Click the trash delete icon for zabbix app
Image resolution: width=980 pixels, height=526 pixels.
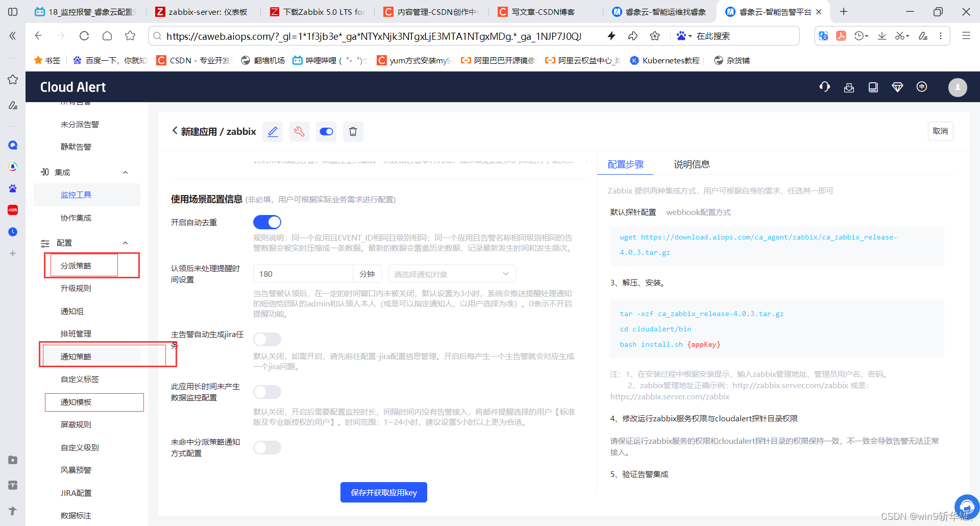coord(353,132)
